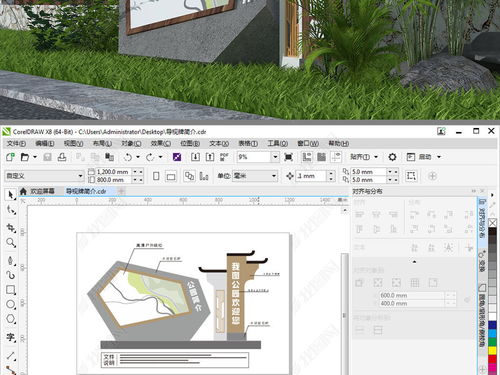The height and width of the screenshot is (375, 500).
Task: Set page orientation to Portrait
Action: click(156, 176)
